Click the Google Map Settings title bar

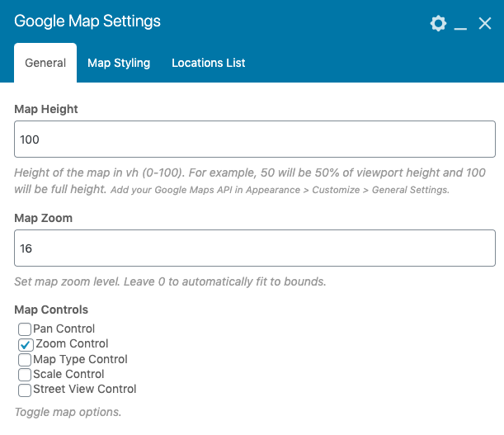[x=87, y=21]
